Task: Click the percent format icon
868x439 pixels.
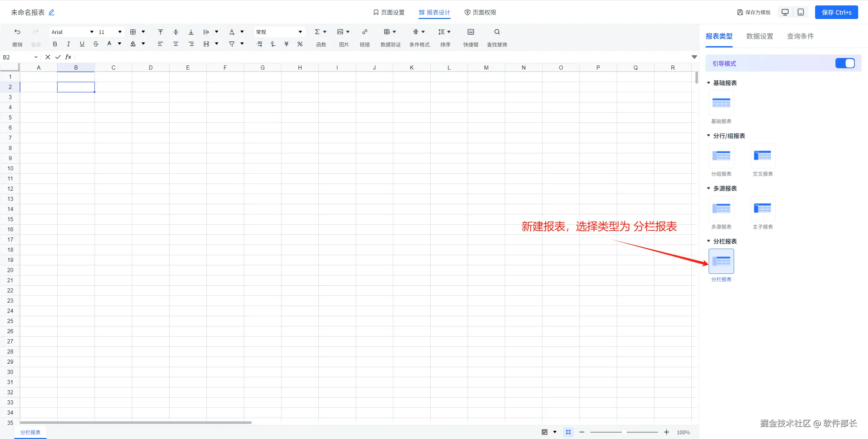Action: click(300, 44)
